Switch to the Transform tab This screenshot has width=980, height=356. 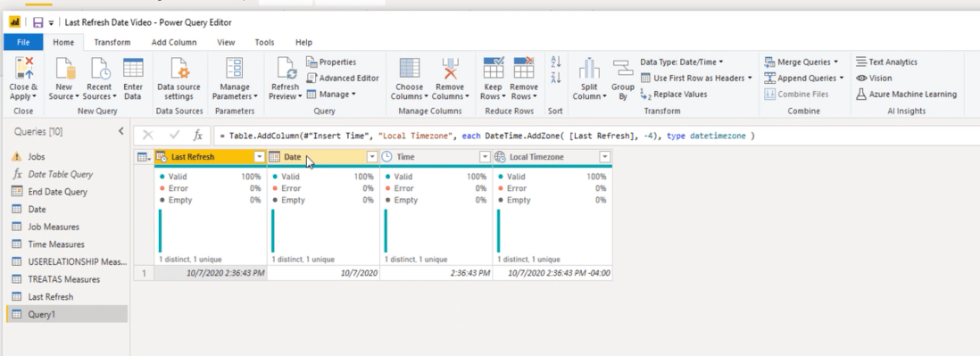click(112, 43)
